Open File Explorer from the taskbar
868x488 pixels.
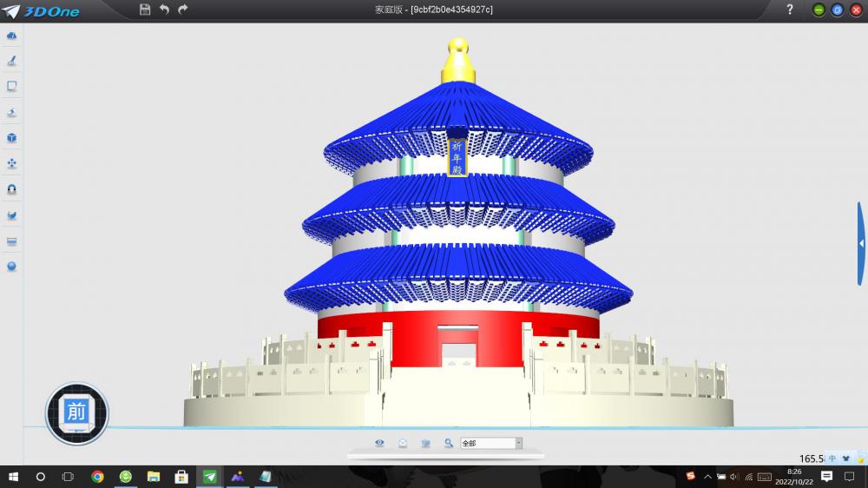click(154, 477)
